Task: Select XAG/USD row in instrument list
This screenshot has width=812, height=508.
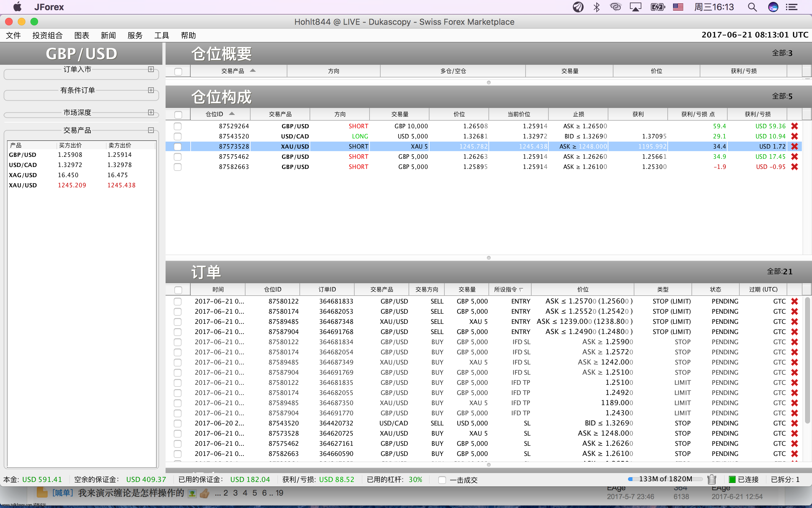Action: coord(82,175)
